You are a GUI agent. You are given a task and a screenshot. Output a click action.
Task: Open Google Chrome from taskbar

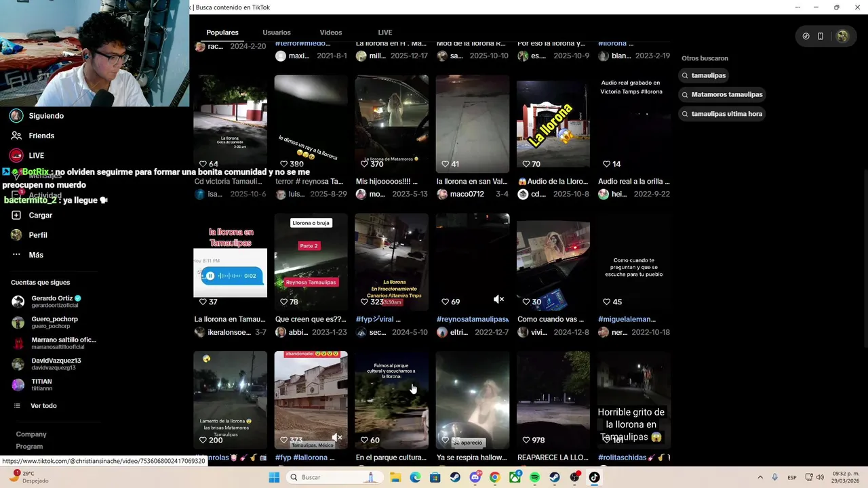coord(495,477)
